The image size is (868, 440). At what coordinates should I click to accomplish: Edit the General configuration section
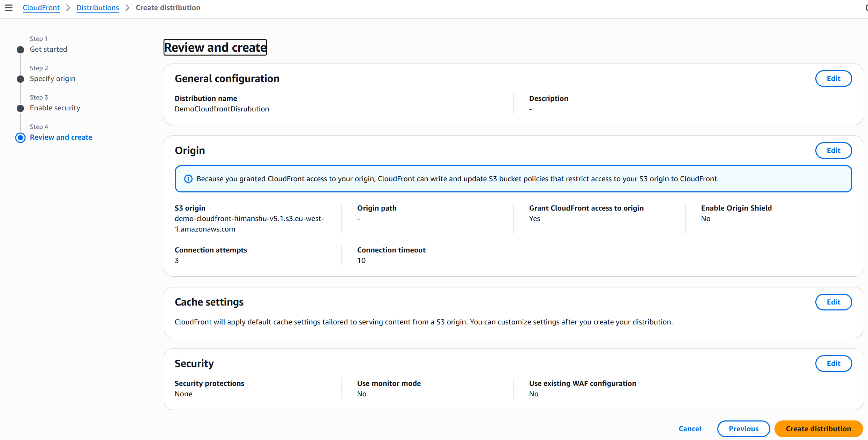tap(833, 79)
